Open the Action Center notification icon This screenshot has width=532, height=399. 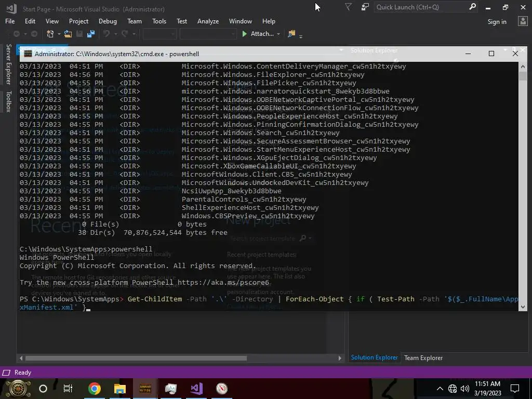(515, 389)
